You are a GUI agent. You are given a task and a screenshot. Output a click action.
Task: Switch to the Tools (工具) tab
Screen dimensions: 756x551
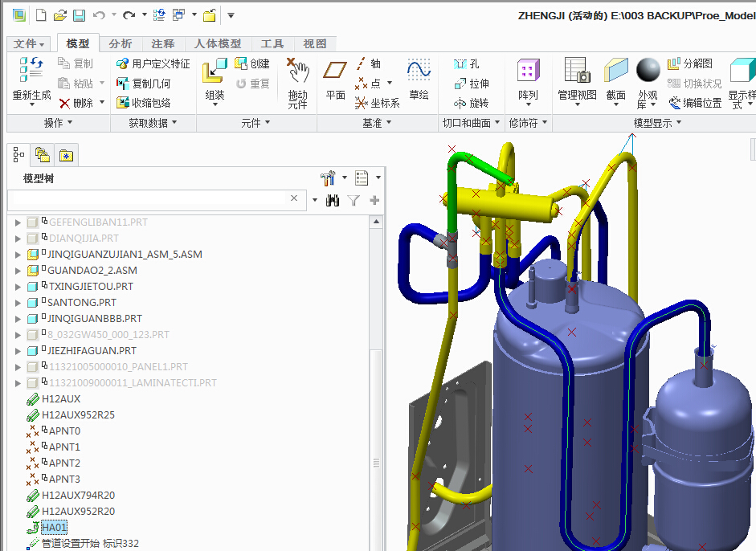[272, 44]
